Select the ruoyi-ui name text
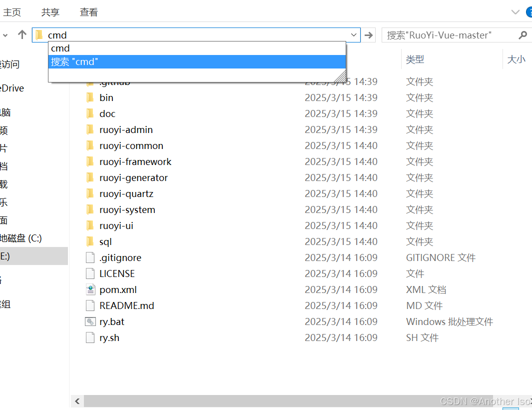532x410 pixels. pyautogui.click(x=116, y=225)
